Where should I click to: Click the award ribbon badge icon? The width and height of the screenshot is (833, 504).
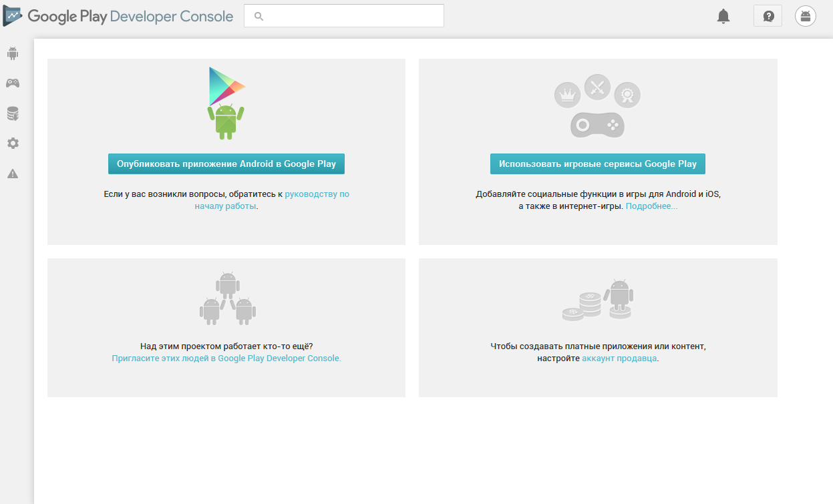coord(627,95)
